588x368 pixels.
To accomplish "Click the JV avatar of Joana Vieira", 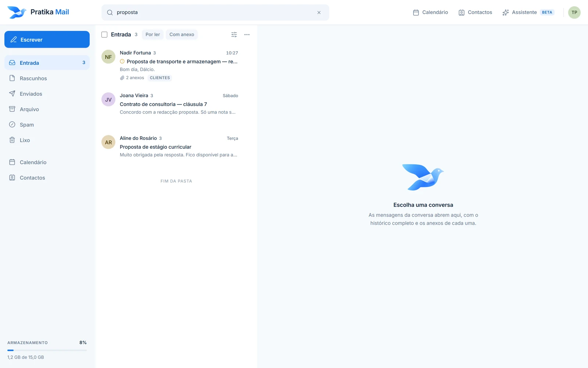I will [x=108, y=99].
